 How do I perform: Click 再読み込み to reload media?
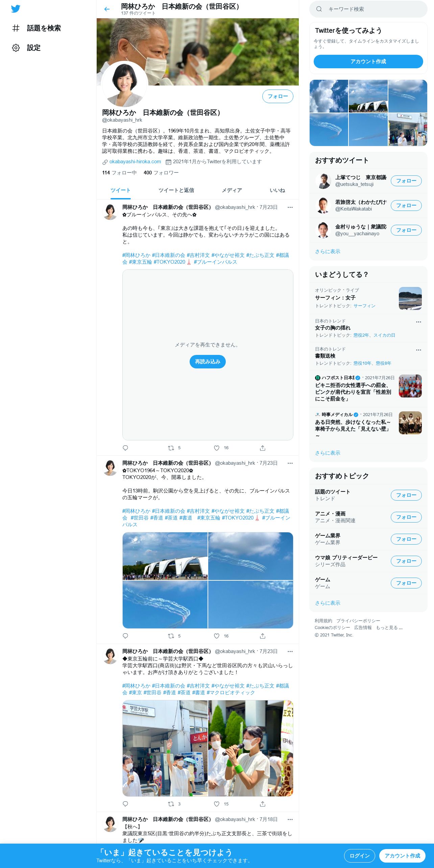coord(208,362)
